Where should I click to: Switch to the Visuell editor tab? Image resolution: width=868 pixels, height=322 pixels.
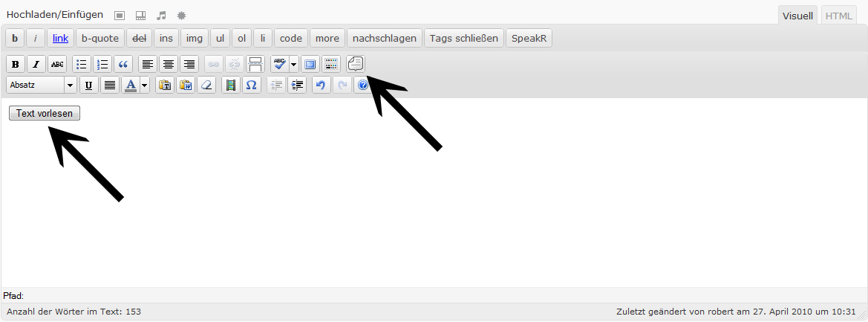click(797, 16)
